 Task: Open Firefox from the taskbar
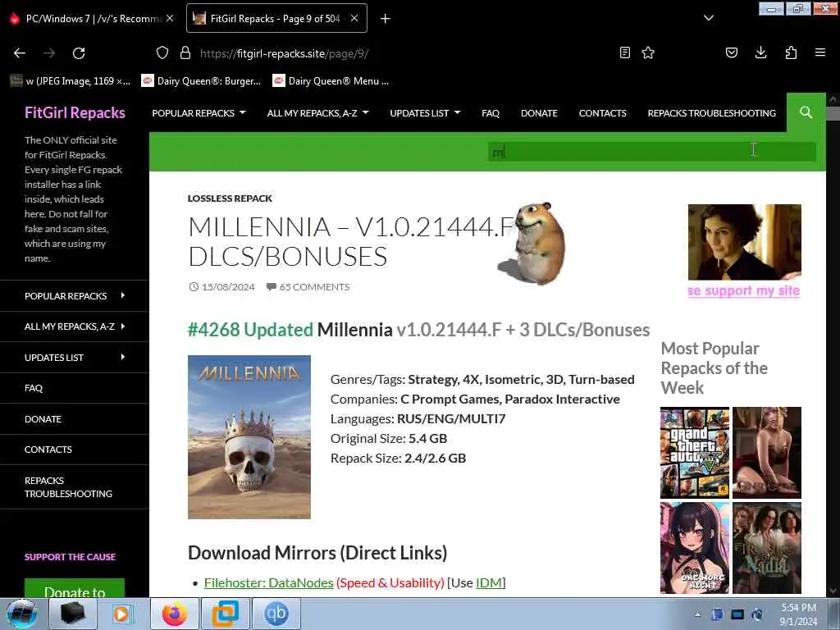(175, 614)
